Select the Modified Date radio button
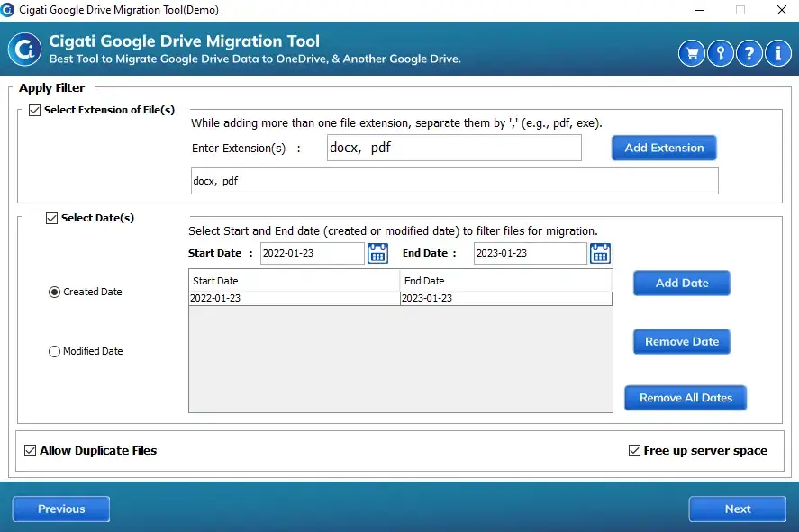The width and height of the screenshot is (799, 532). pyautogui.click(x=53, y=351)
